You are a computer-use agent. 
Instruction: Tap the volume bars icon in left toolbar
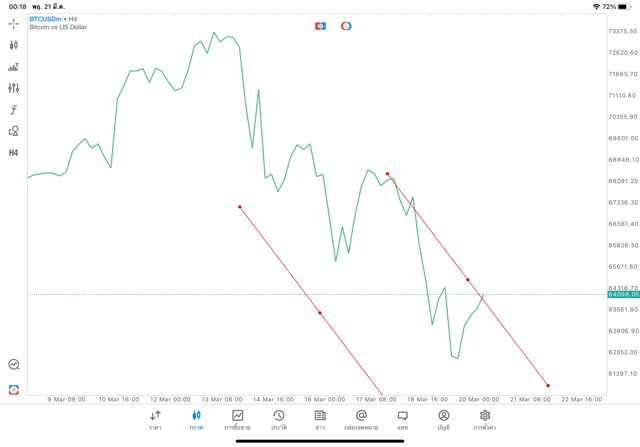coord(14,67)
